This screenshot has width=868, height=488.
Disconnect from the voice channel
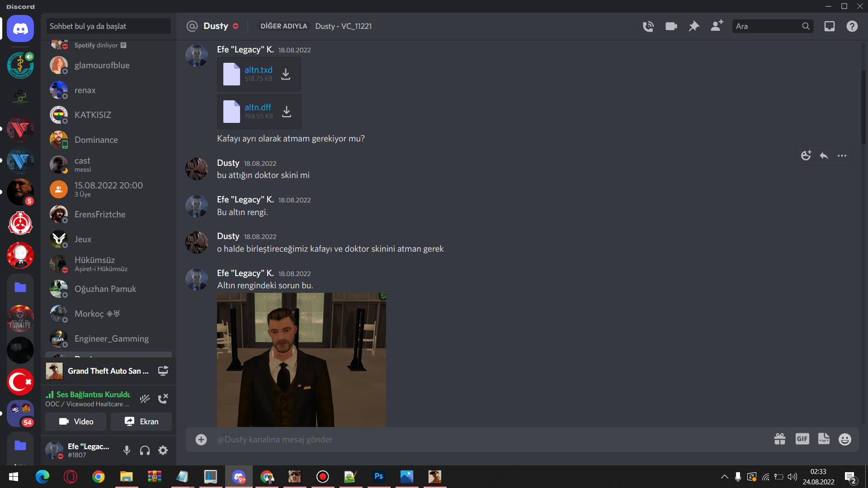pyautogui.click(x=163, y=399)
